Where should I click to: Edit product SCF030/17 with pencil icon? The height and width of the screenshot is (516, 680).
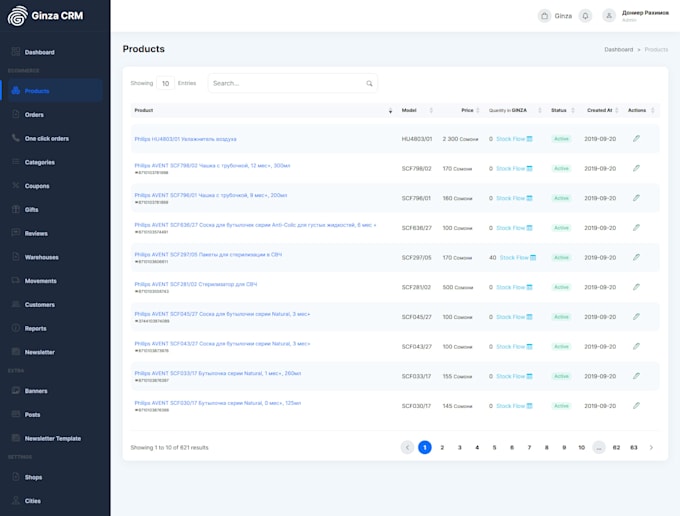pos(636,406)
